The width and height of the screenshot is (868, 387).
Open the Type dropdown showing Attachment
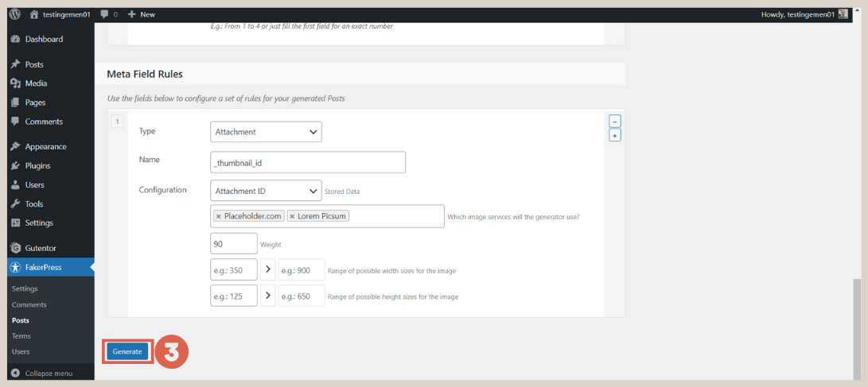click(x=266, y=132)
